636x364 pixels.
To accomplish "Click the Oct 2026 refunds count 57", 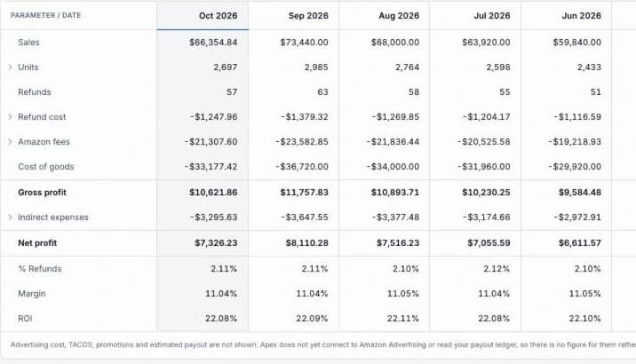I will 232,92.
